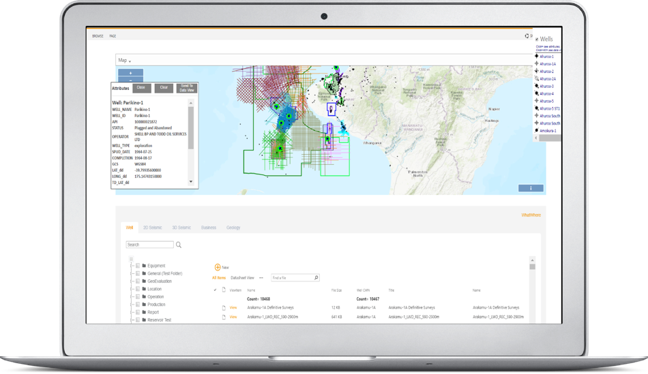Viewport: 648px width, 374px height.
Task: Click the well symbol beside Ahuroa-1
Action: click(x=537, y=56)
